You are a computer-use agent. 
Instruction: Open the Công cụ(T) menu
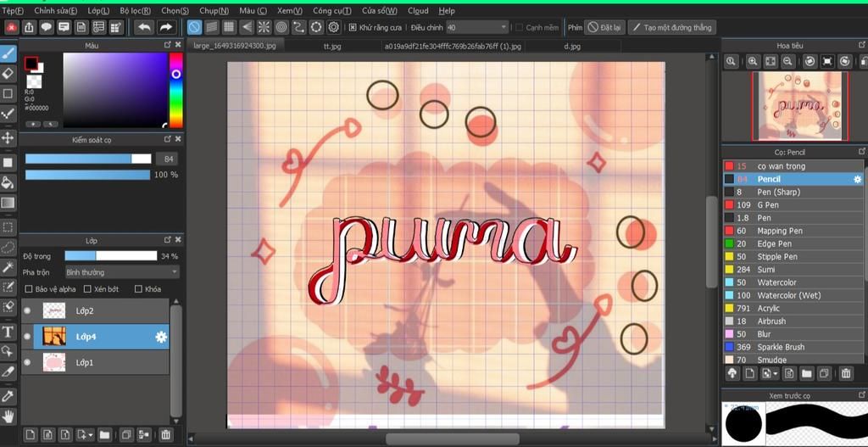coord(331,10)
